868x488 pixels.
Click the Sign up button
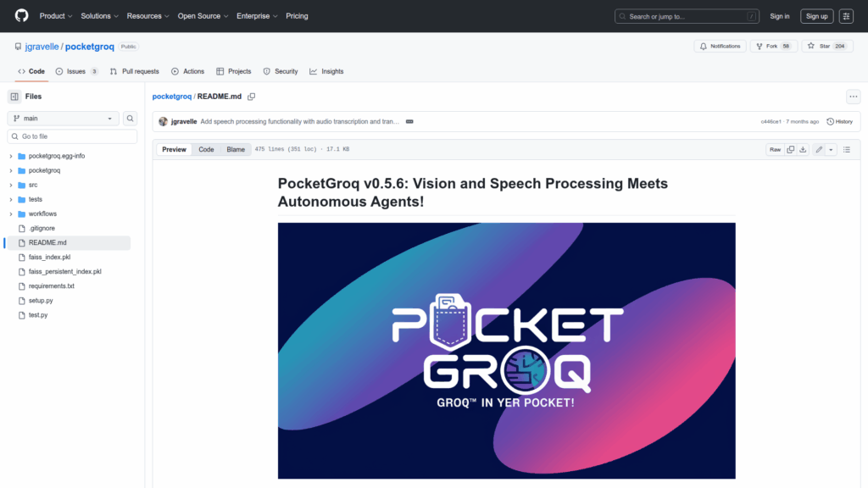pos(816,16)
